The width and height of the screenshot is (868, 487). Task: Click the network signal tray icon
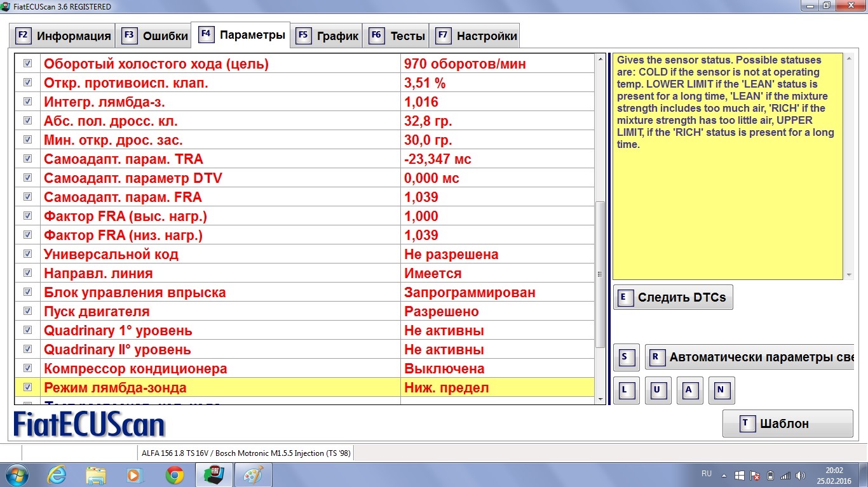click(x=785, y=475)
